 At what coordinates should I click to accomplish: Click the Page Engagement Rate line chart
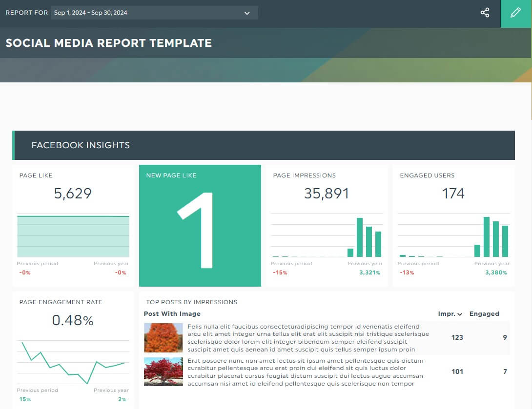[73, 363]
